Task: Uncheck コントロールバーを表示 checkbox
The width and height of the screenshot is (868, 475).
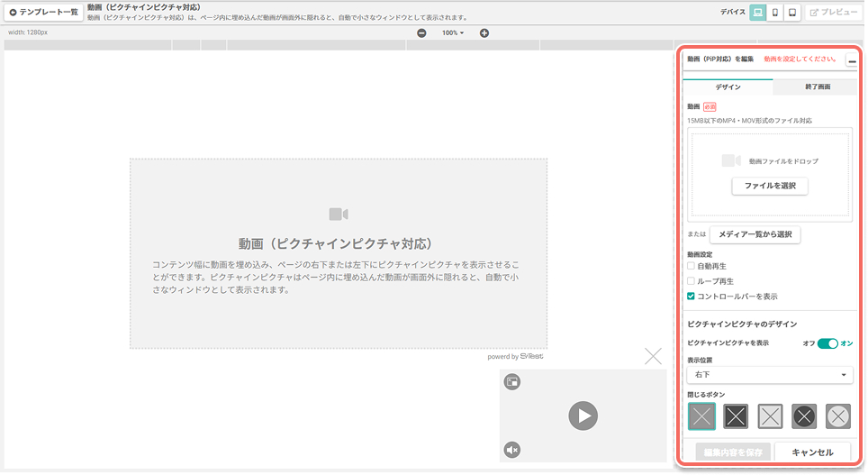Action: (691, 296)
